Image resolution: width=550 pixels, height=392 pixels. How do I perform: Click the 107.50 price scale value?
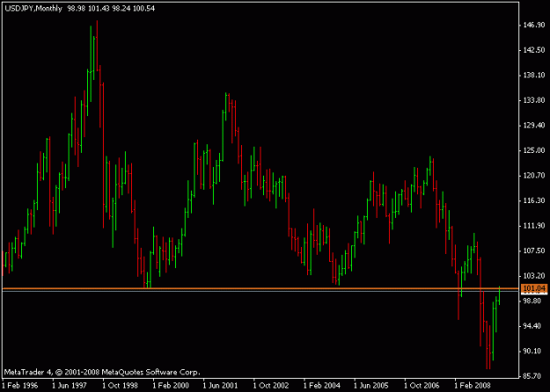point(534,250)
